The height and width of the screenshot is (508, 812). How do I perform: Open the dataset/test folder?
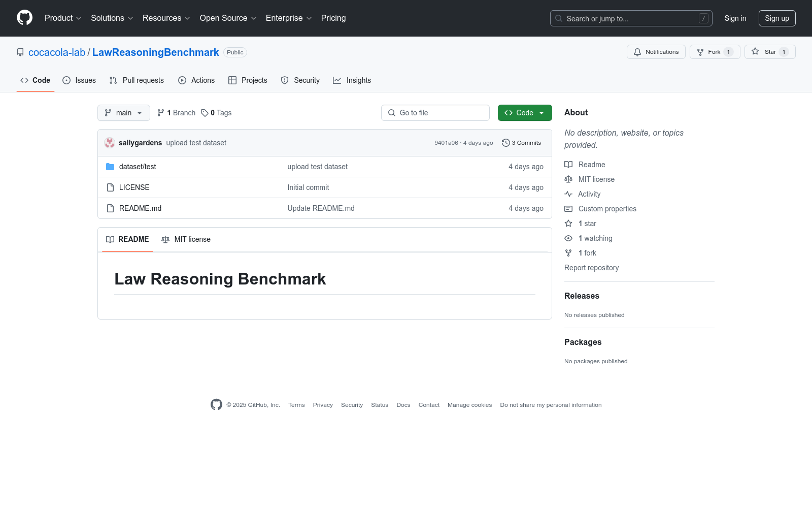[138, 167]
